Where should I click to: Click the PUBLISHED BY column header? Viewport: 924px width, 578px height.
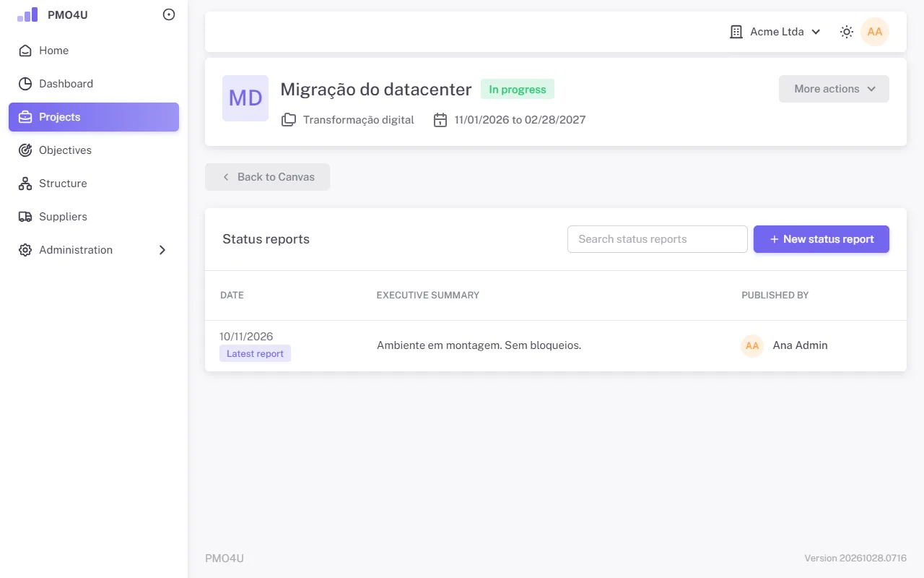coord(775,296)
